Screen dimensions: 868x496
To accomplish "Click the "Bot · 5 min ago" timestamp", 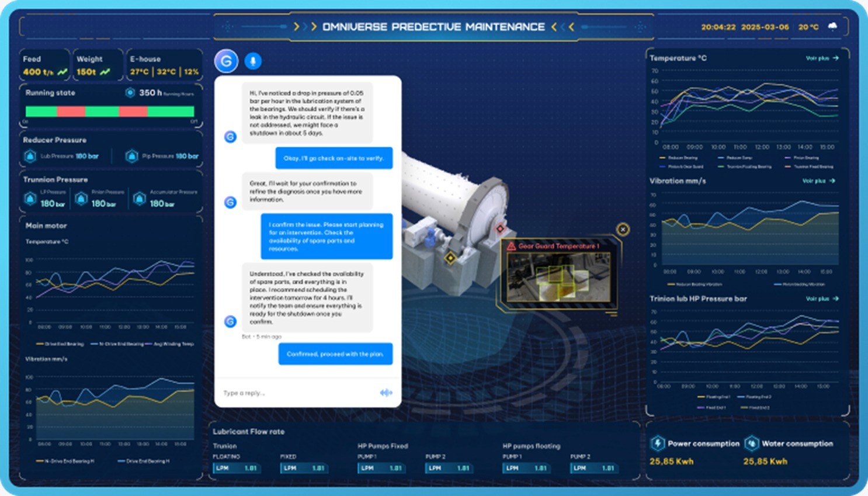I will coord(261,337).
